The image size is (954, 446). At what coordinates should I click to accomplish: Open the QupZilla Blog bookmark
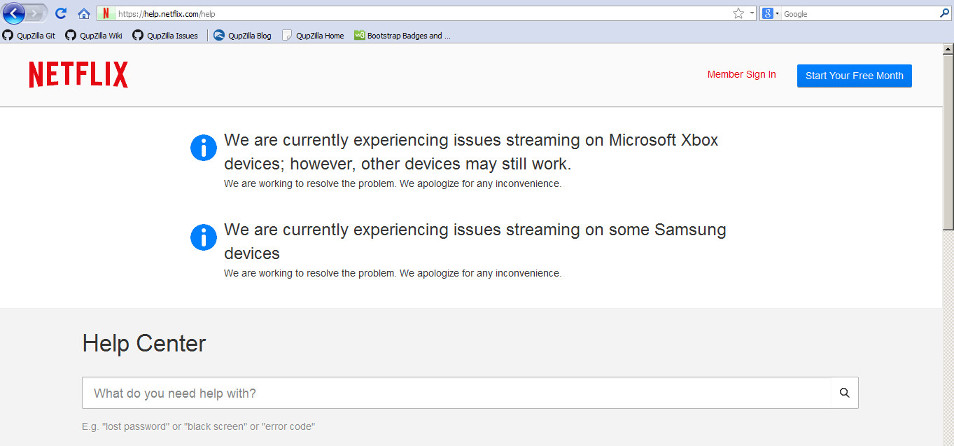coord(242,35)
